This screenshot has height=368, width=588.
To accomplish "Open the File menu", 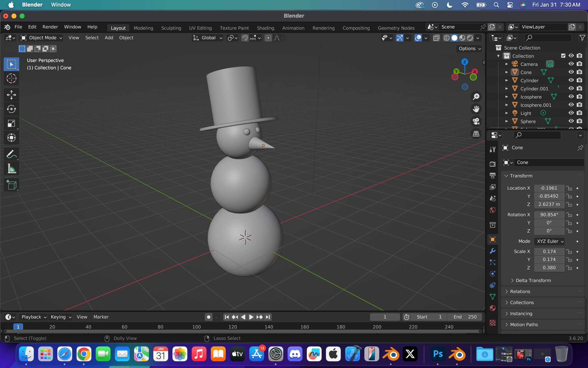I will [x=18, y=27].
